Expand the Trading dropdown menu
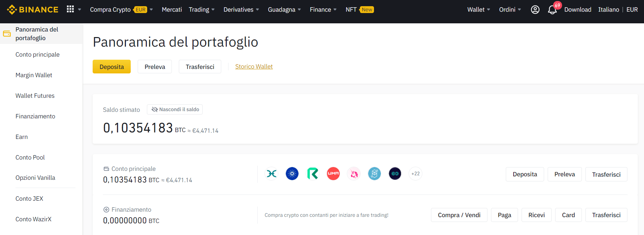 coord(202,10)
